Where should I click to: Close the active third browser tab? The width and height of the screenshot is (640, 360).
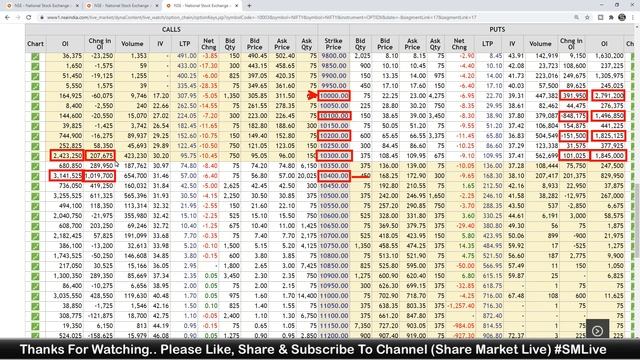236,6
